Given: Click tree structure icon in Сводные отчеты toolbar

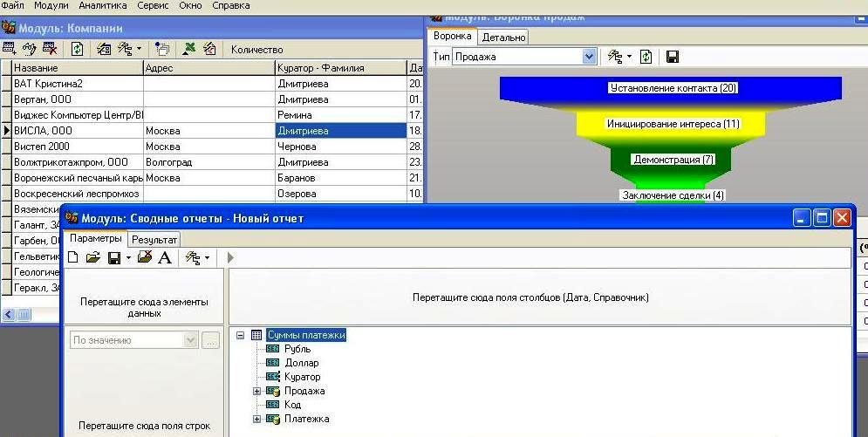Looking at the screenshot, I should [193, 257].
